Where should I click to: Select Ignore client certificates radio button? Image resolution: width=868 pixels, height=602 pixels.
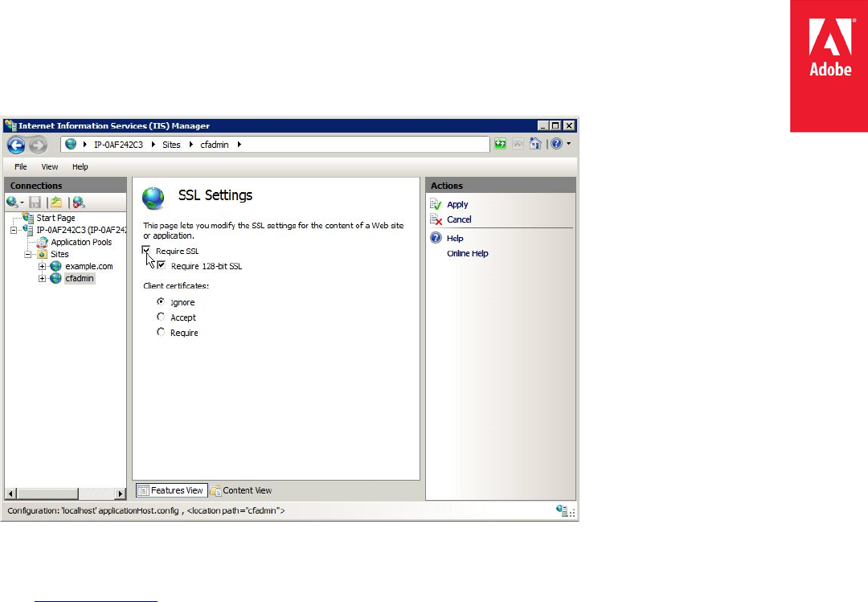point(161,302)
